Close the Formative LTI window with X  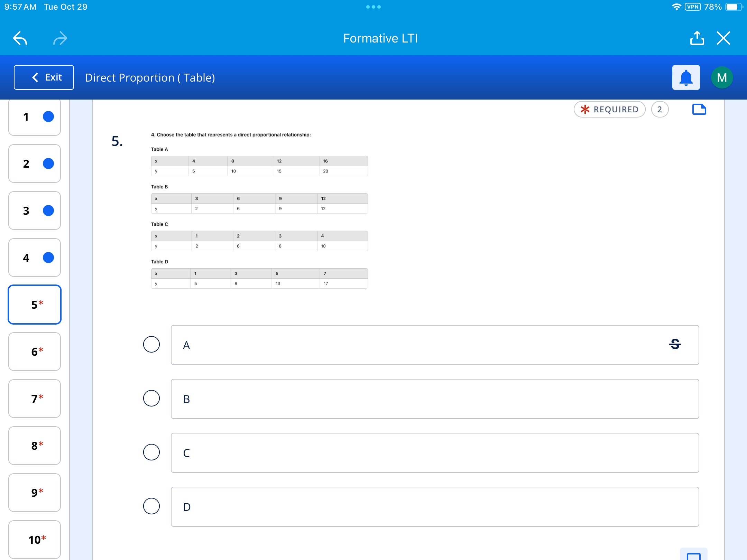coord(723,38)
